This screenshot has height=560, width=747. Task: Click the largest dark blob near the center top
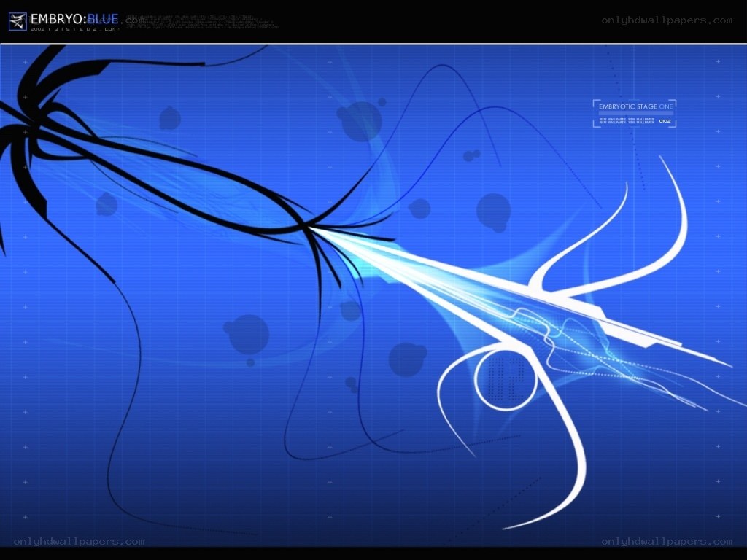click(360, 120)
